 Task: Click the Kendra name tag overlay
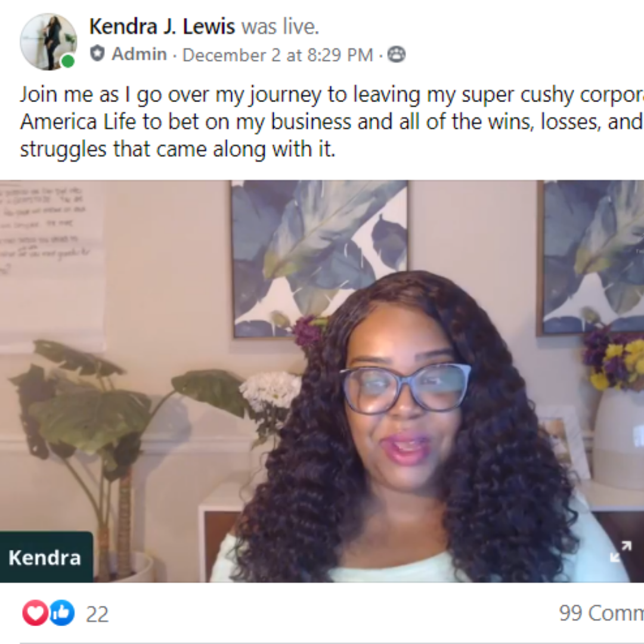coord(46,557)
